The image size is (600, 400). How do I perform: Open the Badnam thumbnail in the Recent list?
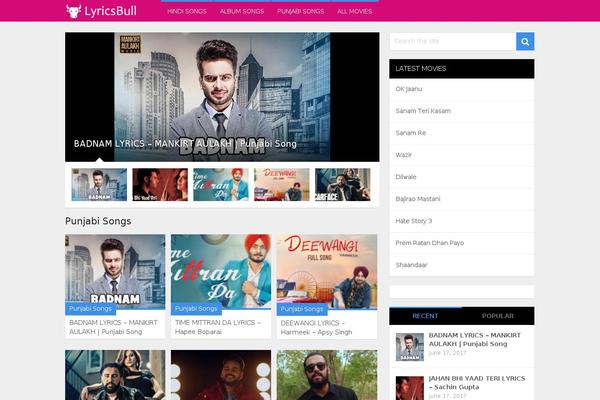click(x=410, y=347)
